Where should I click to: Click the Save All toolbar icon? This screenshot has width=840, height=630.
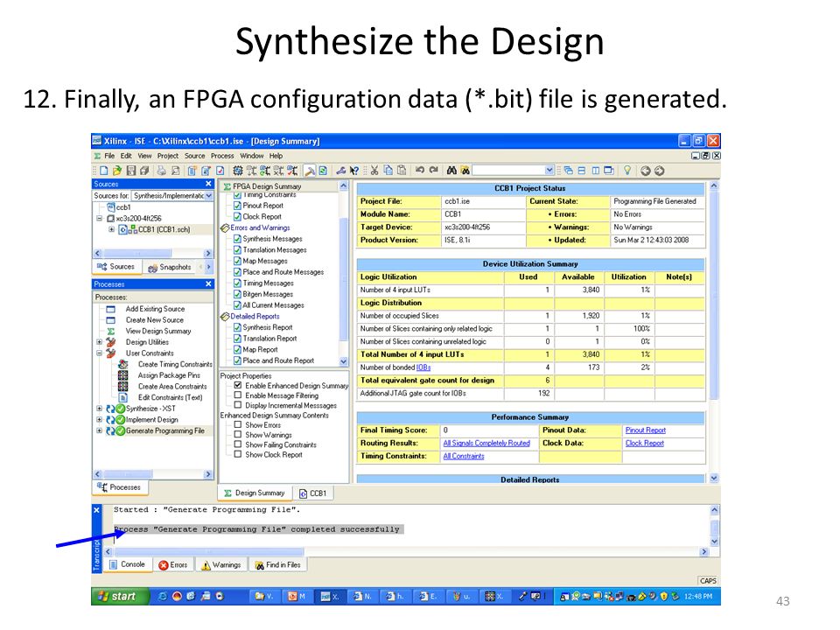click(144, 171)
